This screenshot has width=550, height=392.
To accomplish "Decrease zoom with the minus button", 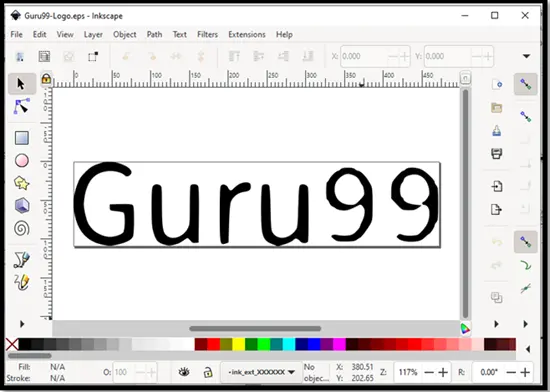I will [429, 372].
